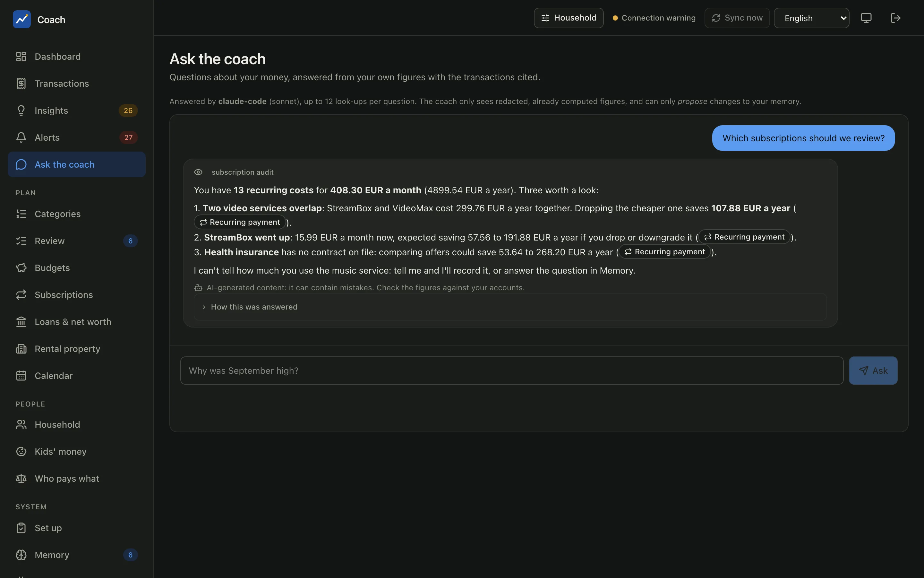Click the sync arrows icon in Sync now
This screenshot has height=578, width=924.
tap(716, 18)
